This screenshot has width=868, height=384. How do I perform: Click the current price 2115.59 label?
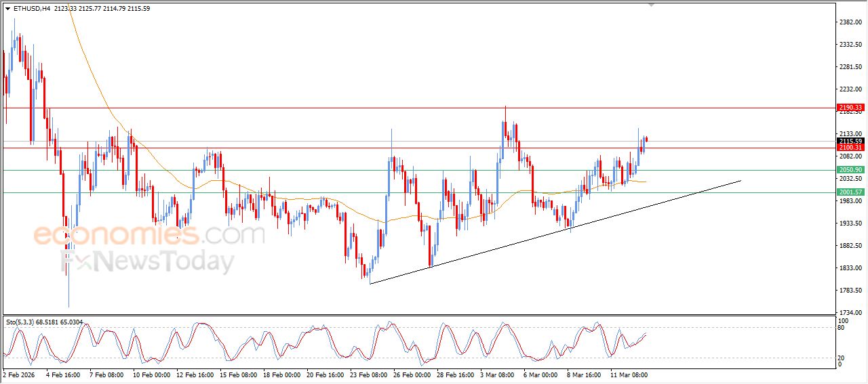click(x=850, y=141)
